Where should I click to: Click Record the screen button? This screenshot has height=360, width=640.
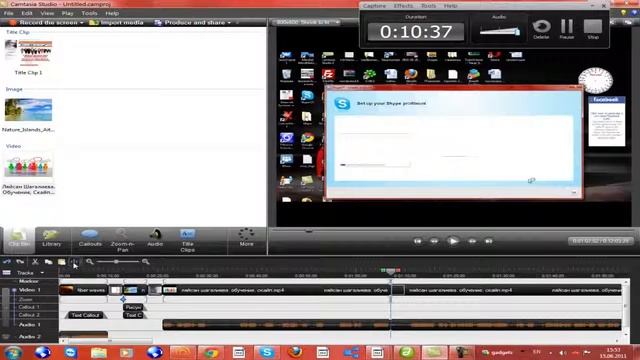44,22
